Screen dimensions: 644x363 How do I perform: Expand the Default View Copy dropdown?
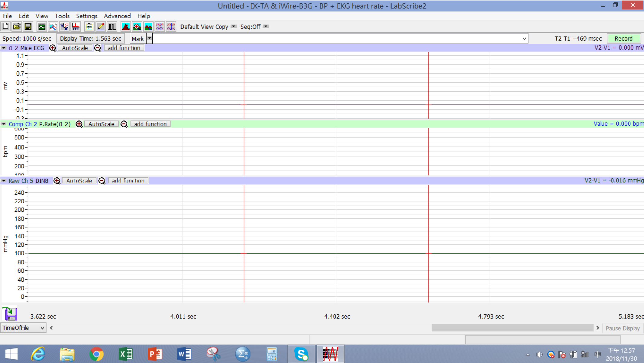pyautogui.click(x=234, y=26)
